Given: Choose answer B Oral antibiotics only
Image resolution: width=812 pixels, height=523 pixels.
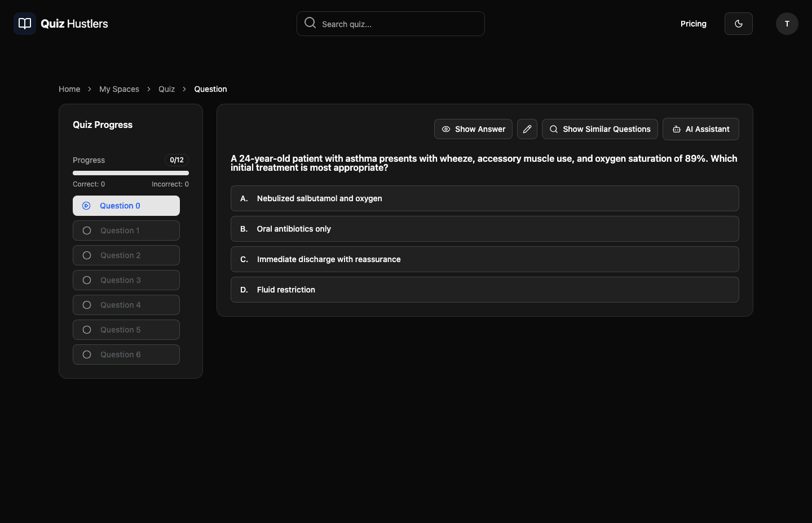Looking at the screenshot, I should pyautogui.click(x=485, y=229).
